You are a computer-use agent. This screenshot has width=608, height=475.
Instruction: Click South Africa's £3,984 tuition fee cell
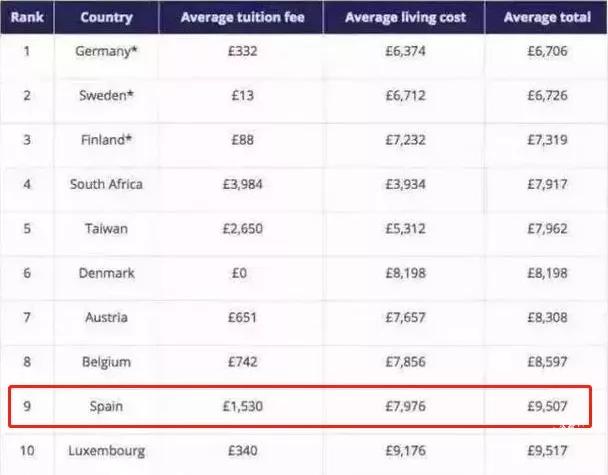point(240,184)
